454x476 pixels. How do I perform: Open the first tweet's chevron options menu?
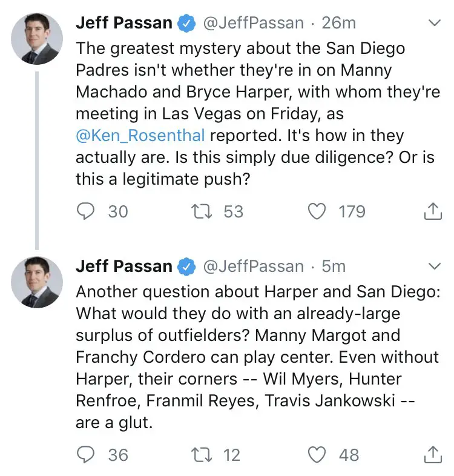click(x=435, y=24)
